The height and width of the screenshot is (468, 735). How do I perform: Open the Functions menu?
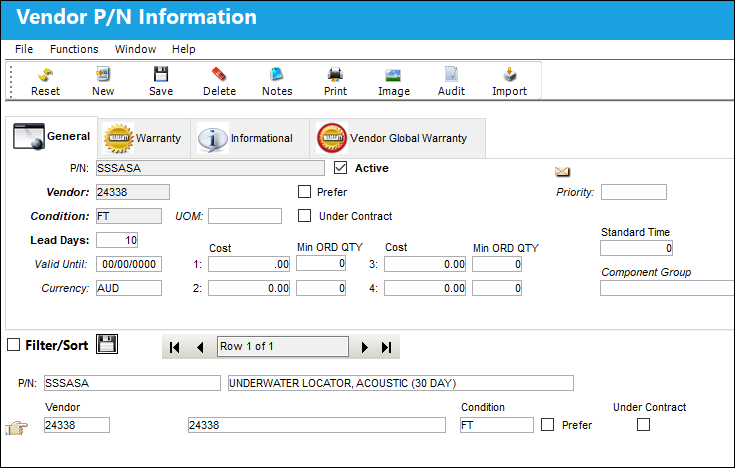click(74, 49)
